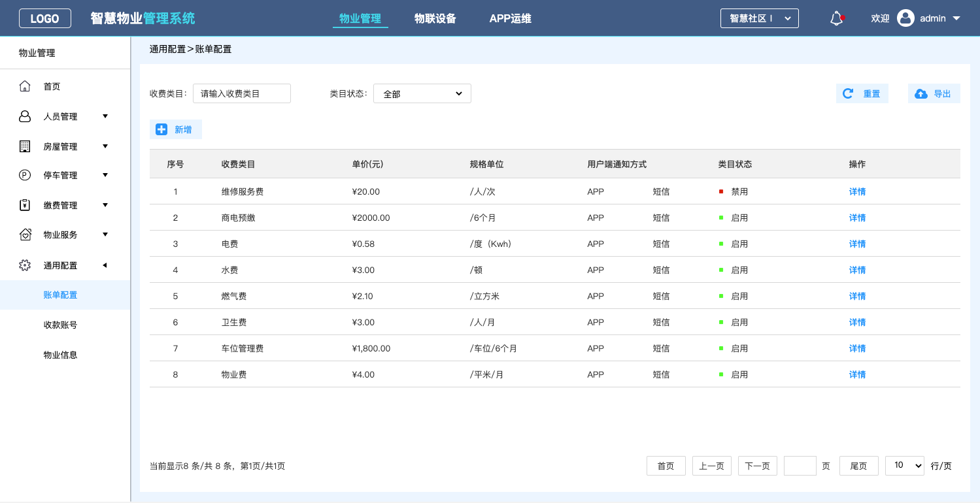
Task: Click 通用配置 in the breadcrumb
Action: pyautogui.click(x=167, y=49)
